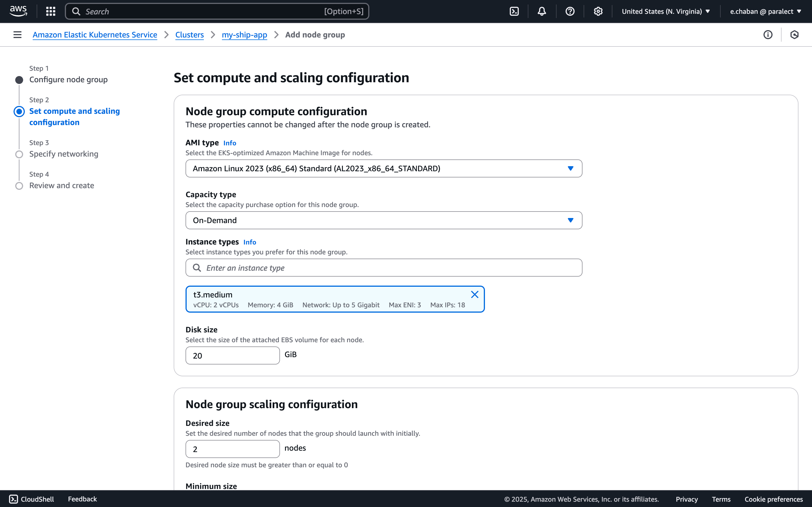Open the Help panel
This screenshot has width=812, height=507.
[570, 11]
